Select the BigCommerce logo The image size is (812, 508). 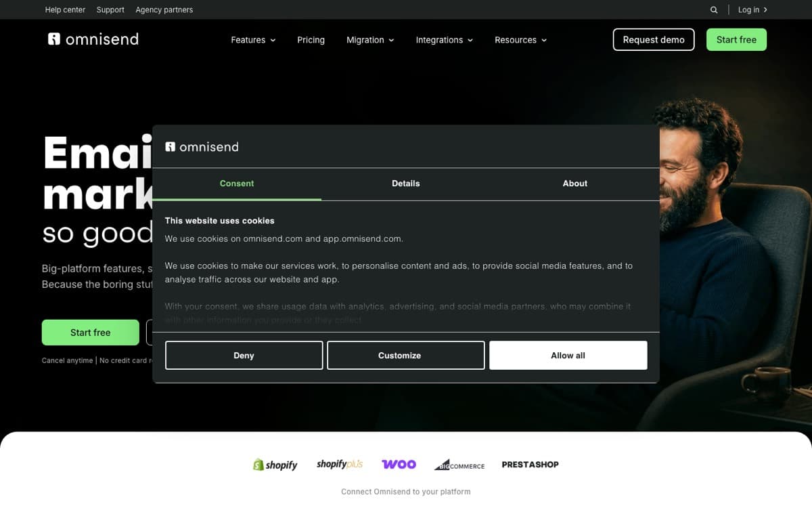pos(459,465)
